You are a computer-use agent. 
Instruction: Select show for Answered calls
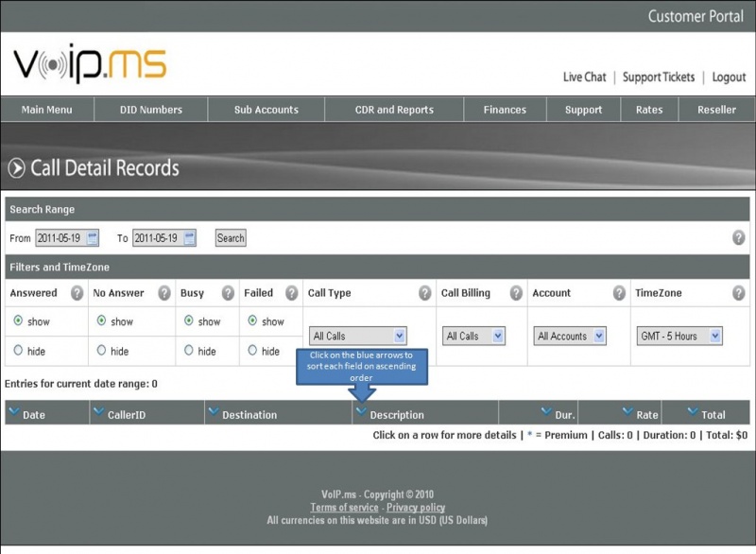18,320
